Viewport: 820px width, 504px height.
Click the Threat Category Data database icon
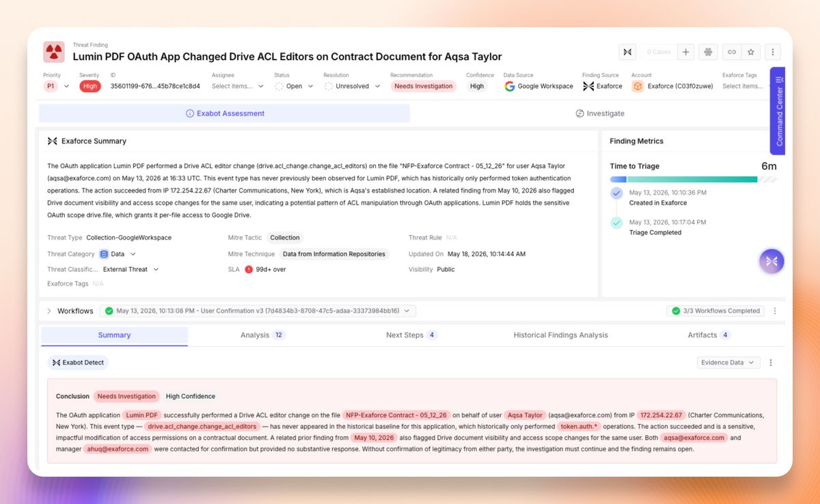(x=104, y=254)
